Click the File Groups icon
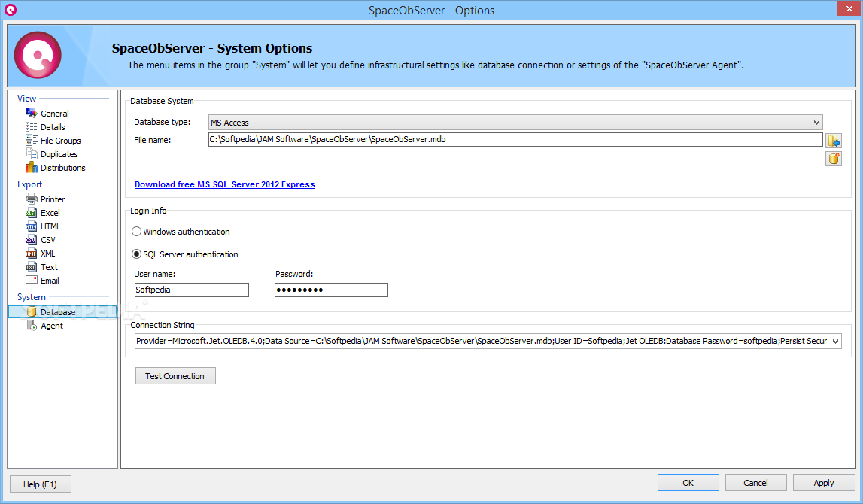The image size is (863, 504). [32, 141]
